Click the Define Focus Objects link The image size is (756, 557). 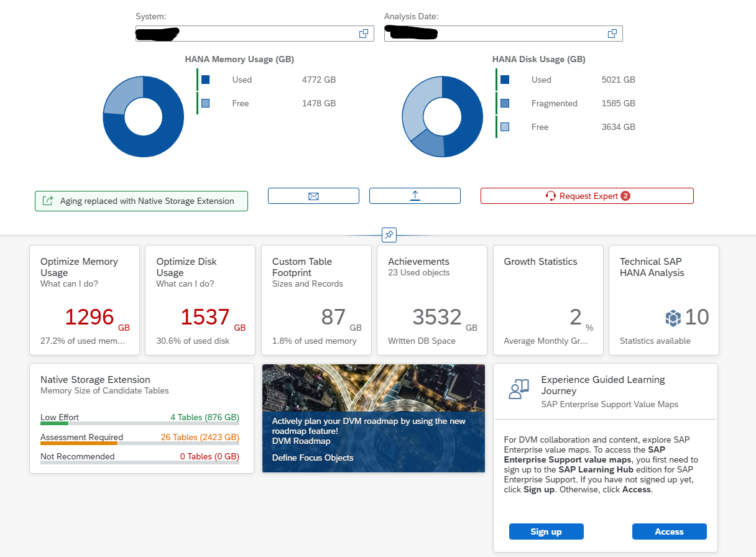pos(313,458)
